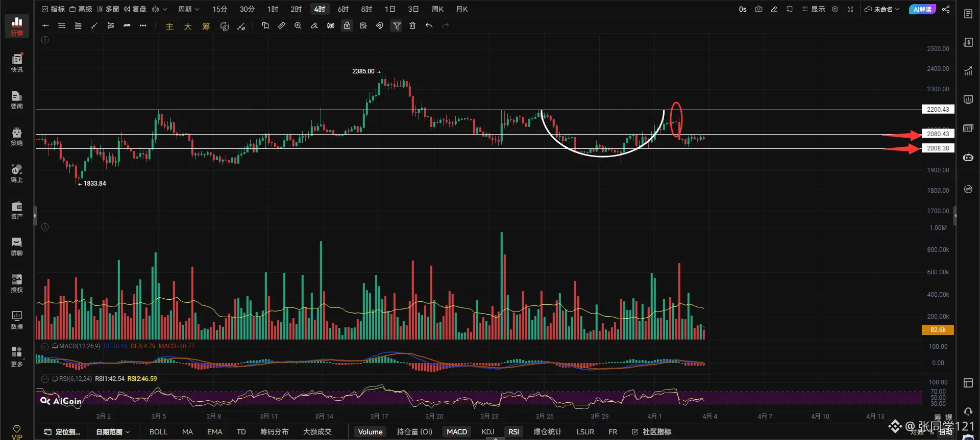
Task: Click the 多窗 multi-window button
Action: (x=108, y=9)
